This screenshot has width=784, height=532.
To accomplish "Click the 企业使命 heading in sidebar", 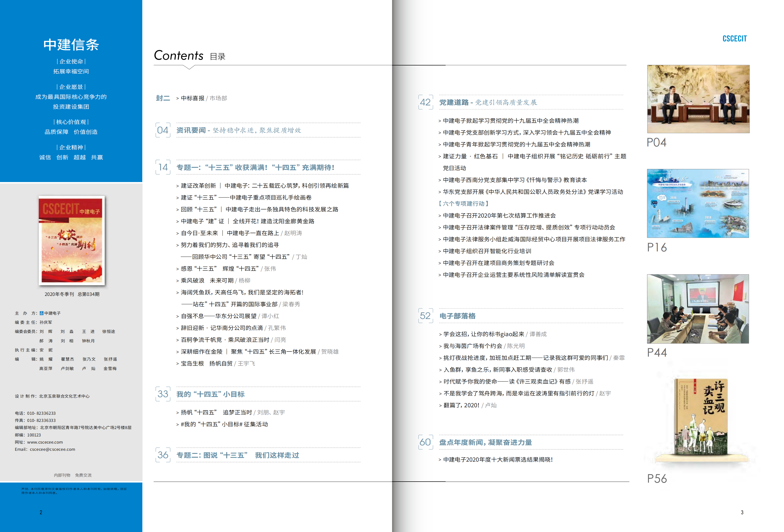I will tap(71, 61).
